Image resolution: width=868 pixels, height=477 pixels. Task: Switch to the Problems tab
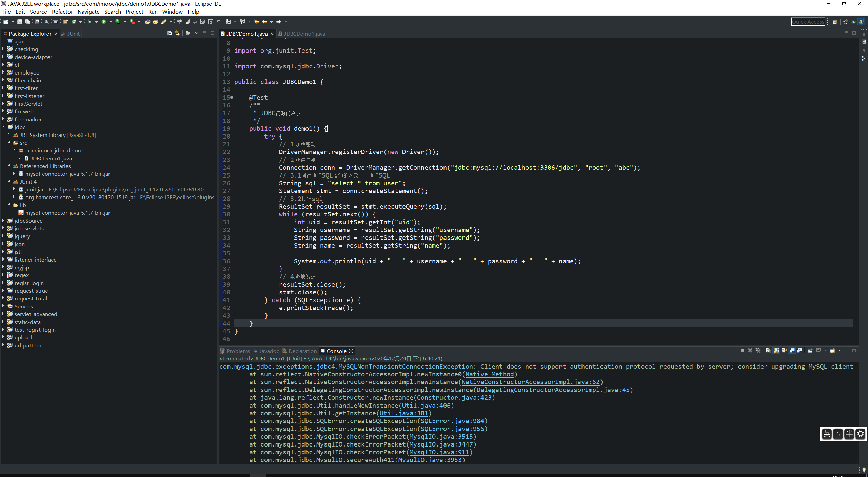235,351
